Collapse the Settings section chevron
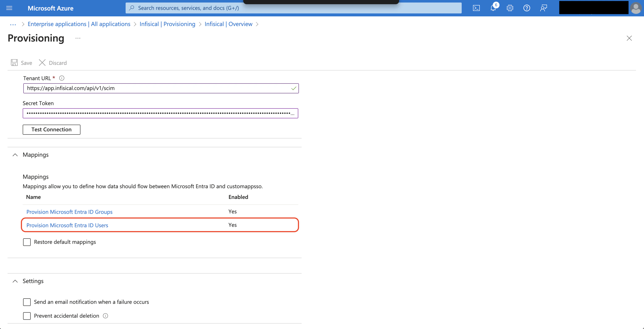Viewport: 644px width, 329px height. (x=15, y=281)
